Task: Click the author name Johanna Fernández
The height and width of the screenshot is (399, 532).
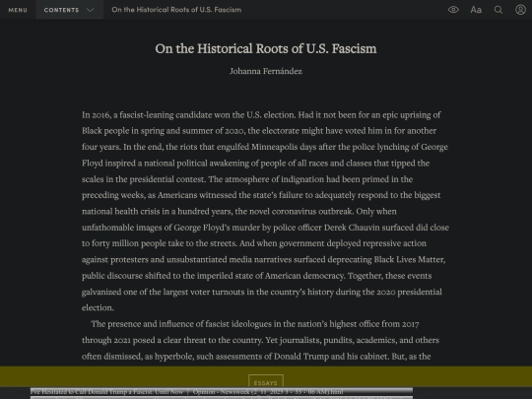Action: (x=266, y=71)
